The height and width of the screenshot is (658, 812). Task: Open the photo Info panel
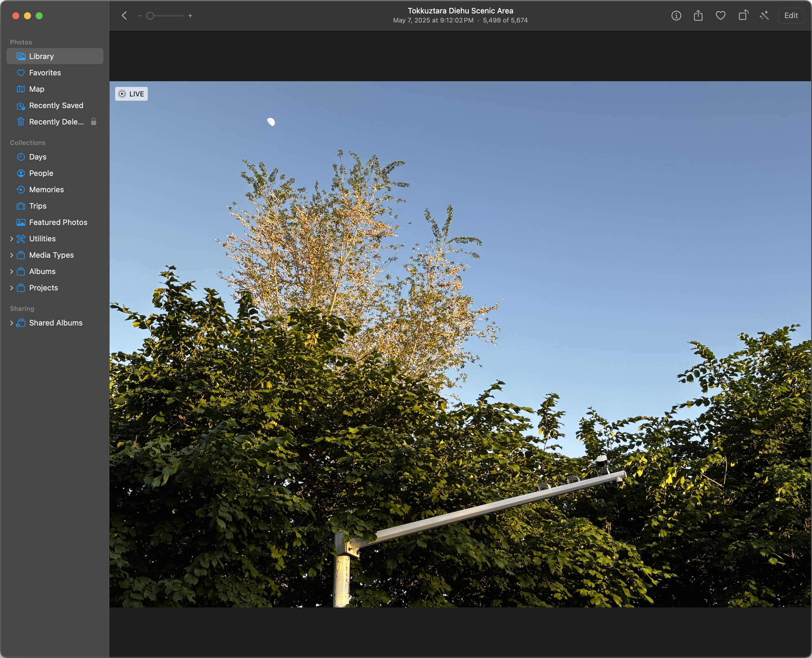[x=676, y=15]
